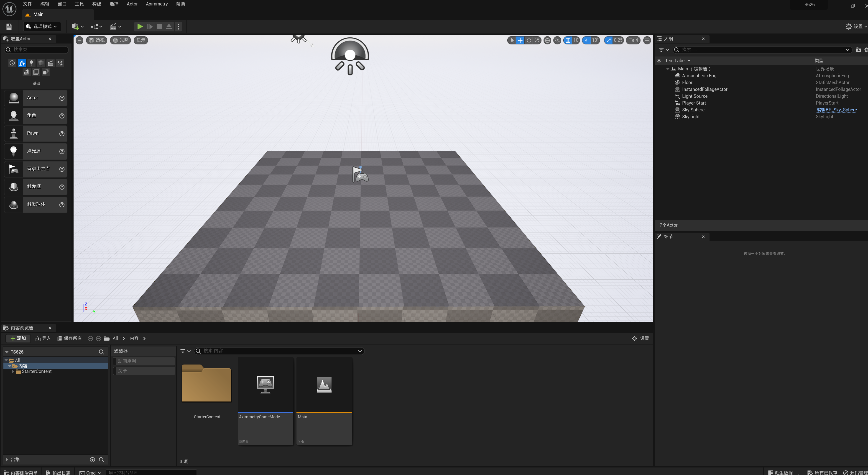The height and width of the screenshot is (475, 868).
Task: Click the world coordinate system globe icon
Action: (x=548, y=41)
